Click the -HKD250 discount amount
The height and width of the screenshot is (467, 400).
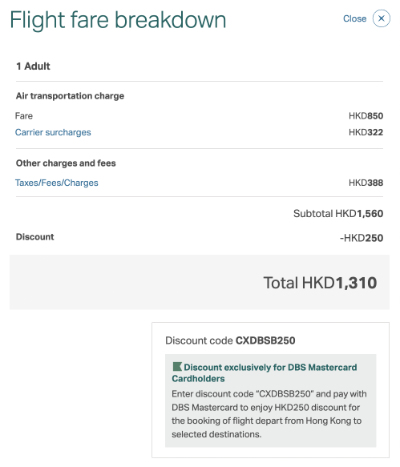pos(361,238)
